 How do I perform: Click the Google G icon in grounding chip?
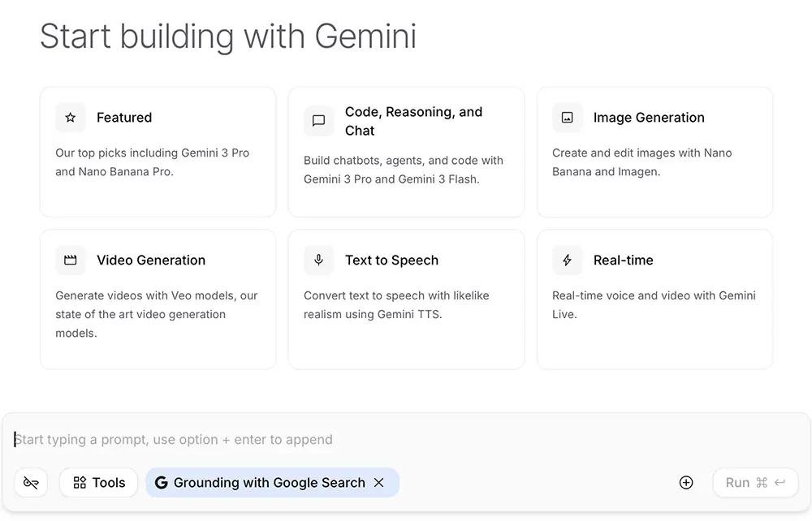tap(162, 482)
